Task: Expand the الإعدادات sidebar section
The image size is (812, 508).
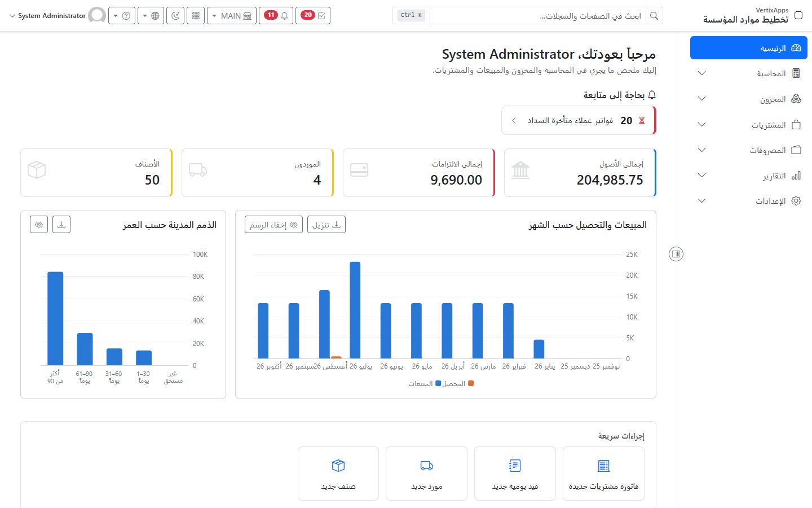Action: coord(749,201)
